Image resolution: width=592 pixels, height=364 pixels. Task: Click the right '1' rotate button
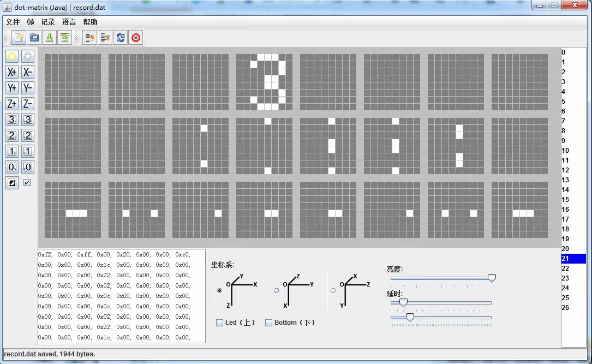point(28,151)
